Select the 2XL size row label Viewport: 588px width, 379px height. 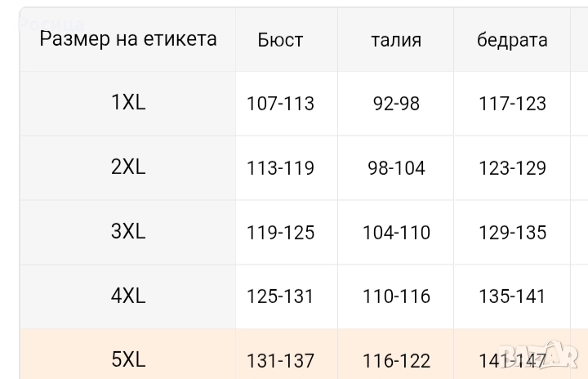pyautogui.click(x=128, y=167)
